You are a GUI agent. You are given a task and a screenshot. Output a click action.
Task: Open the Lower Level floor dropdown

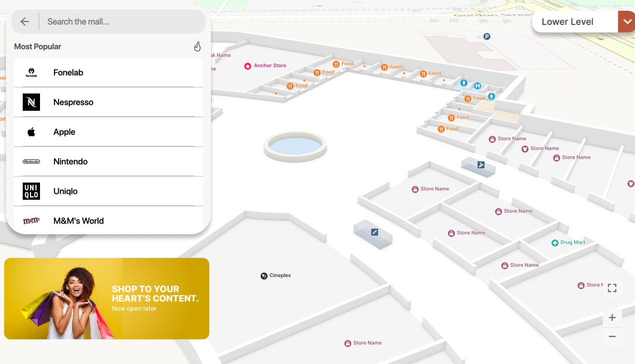point(583,21)
